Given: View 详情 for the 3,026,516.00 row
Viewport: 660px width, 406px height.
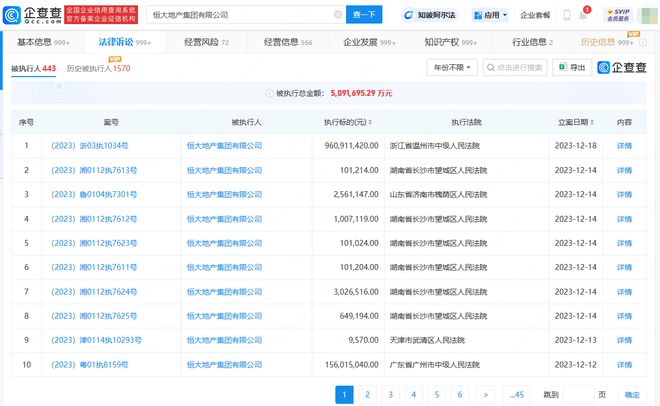Looking at the screenshot, I should pos(624,292).
